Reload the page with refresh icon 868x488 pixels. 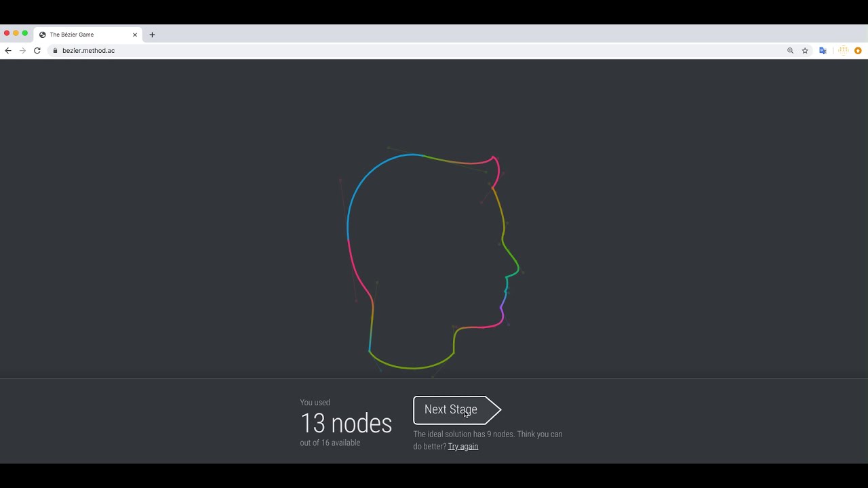pyautogui.click(x=37, y=51)
